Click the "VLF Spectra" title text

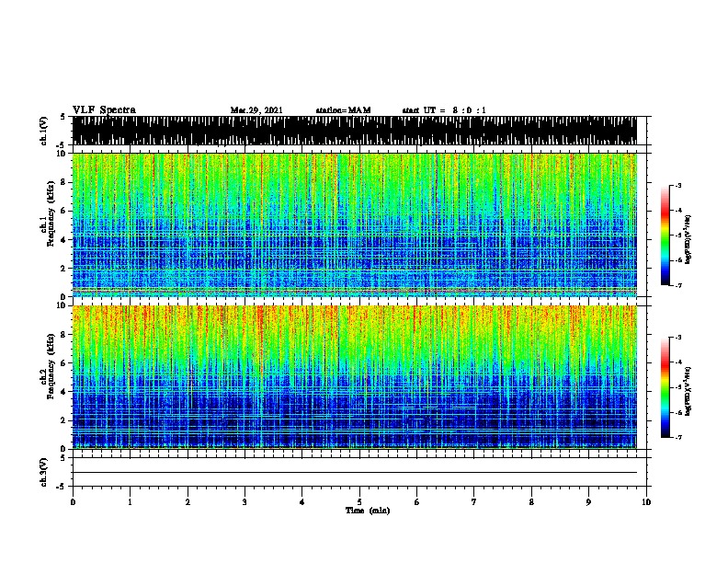coord(104,110)
